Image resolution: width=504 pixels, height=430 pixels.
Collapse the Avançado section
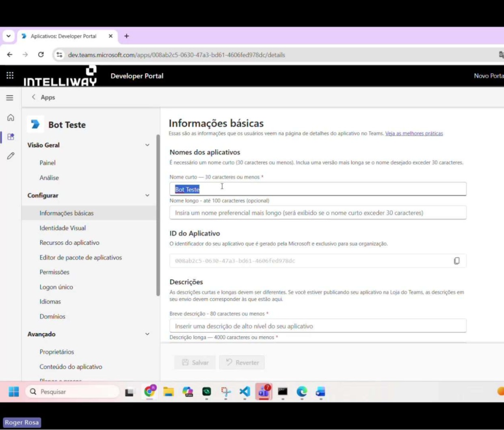click(x=147, y=334)
